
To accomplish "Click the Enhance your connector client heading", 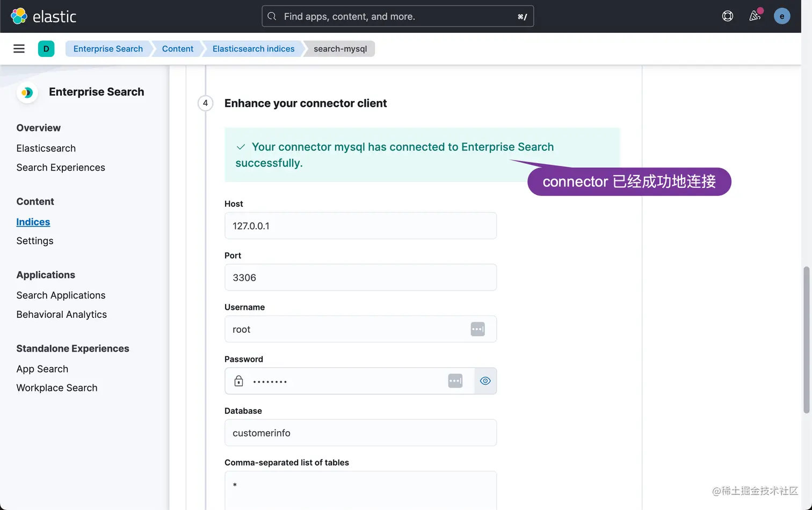I will [306, 103].
